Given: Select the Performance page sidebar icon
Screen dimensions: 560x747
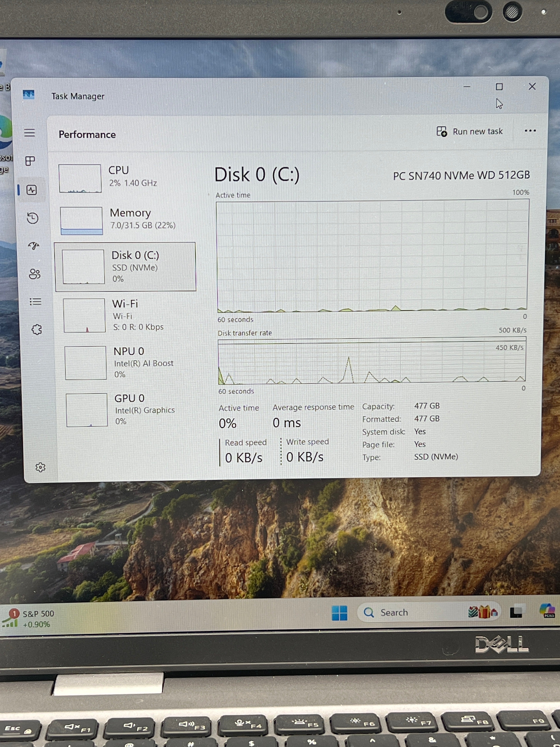Looking at the screenshot, I should coord(32,190).
